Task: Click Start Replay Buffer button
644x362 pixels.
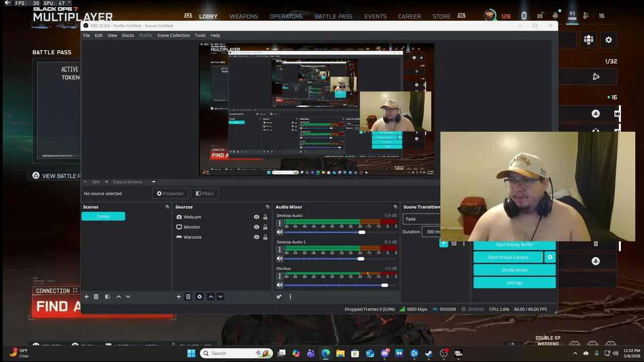Action: (x=514, y=244)
